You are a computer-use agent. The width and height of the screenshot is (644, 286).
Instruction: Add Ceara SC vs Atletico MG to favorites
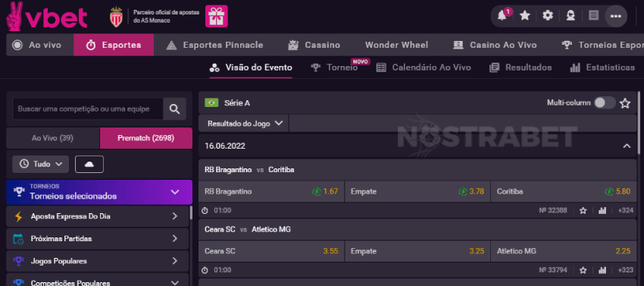(x=583, y=270)
